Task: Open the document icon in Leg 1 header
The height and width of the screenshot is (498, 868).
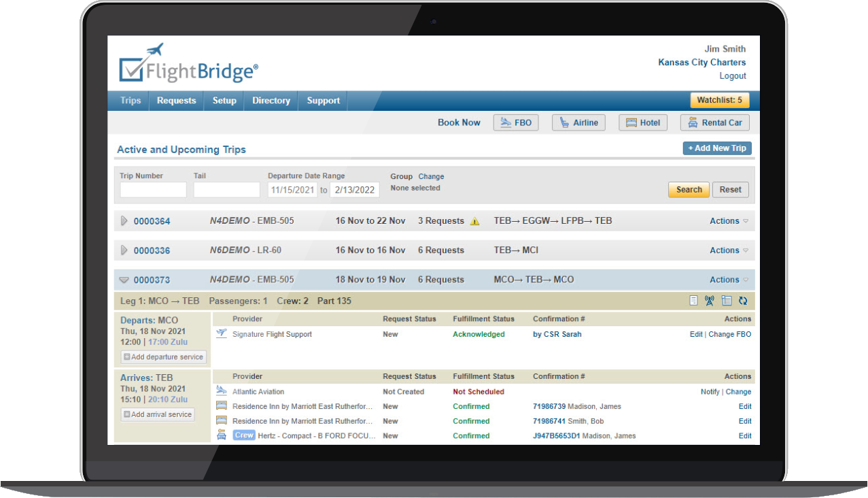Action: coord(693,301)
